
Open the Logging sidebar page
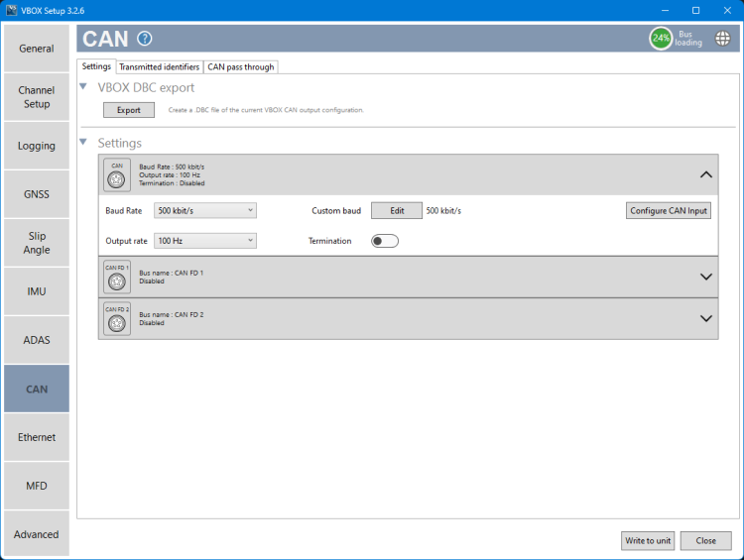(37, 146)
